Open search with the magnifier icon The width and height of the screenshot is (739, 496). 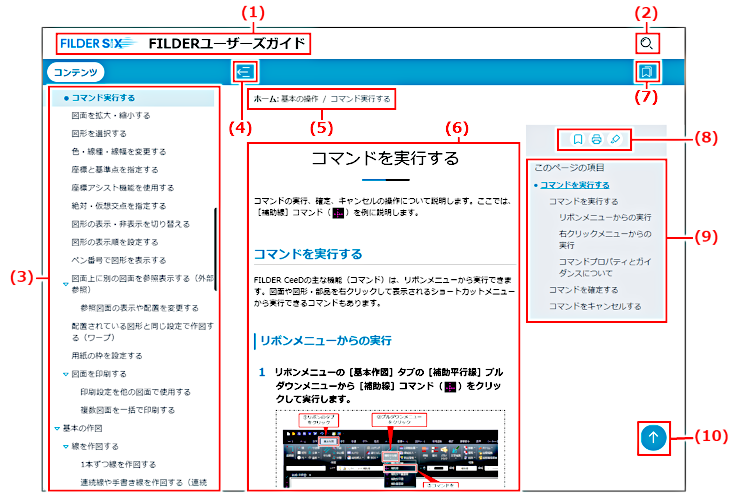point(647,44)
